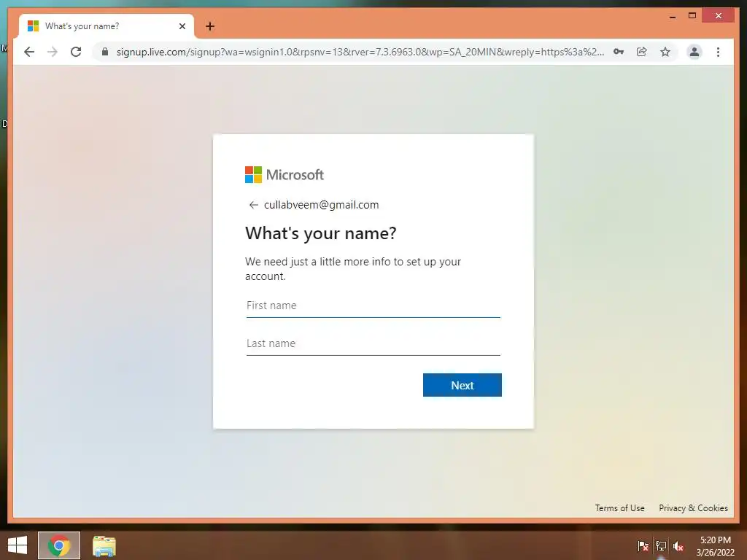The height and width of the screenshot is (560, 747).
Task: Open File Explorer from taskbar
Action: coord(104,545)
